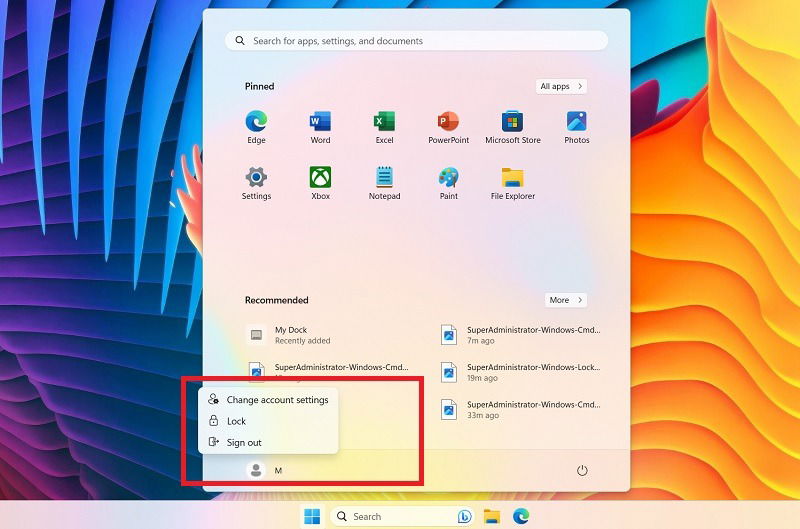
Task: Launch the Photos app
Action: tap(577, 127)
